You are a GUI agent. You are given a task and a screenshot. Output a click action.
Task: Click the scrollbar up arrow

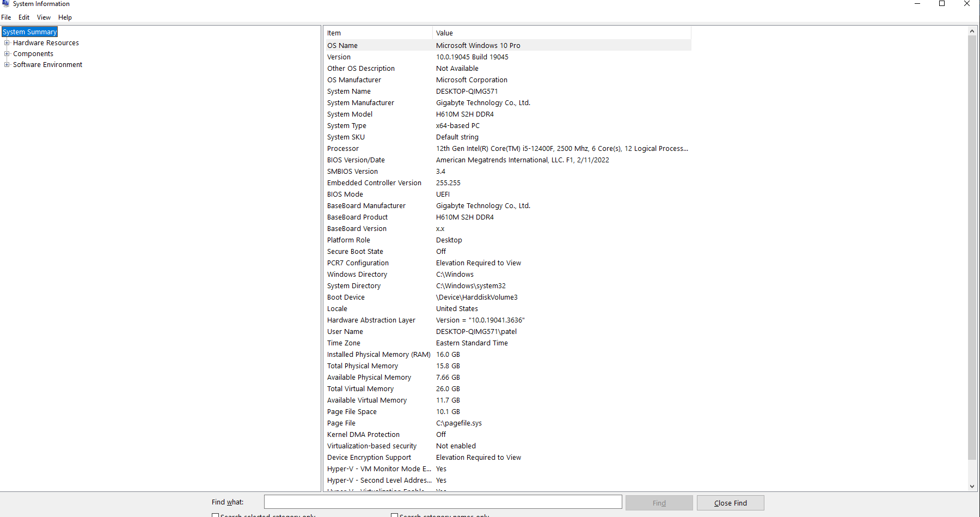coord(972,31)
